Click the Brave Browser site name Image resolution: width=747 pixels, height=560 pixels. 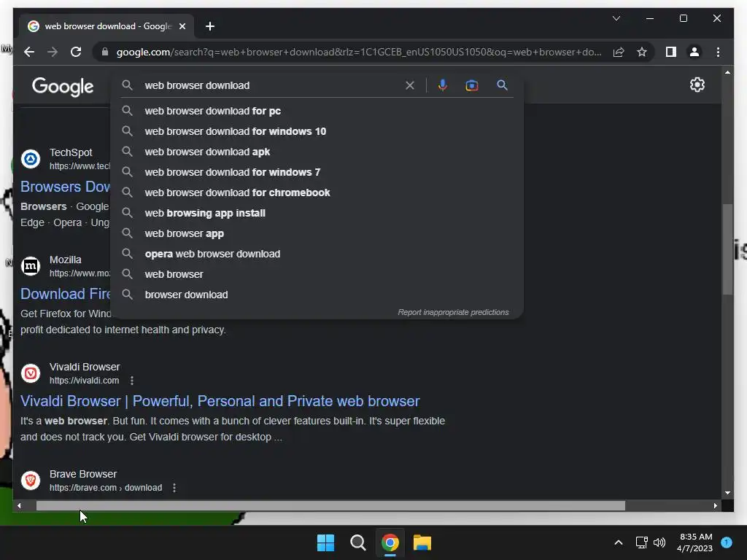click(x=83, y=474)
